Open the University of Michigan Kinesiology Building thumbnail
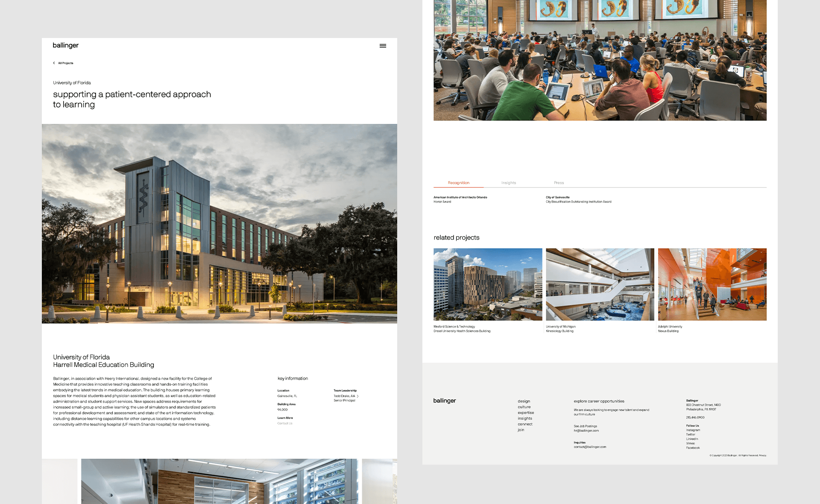 point(600,284)
